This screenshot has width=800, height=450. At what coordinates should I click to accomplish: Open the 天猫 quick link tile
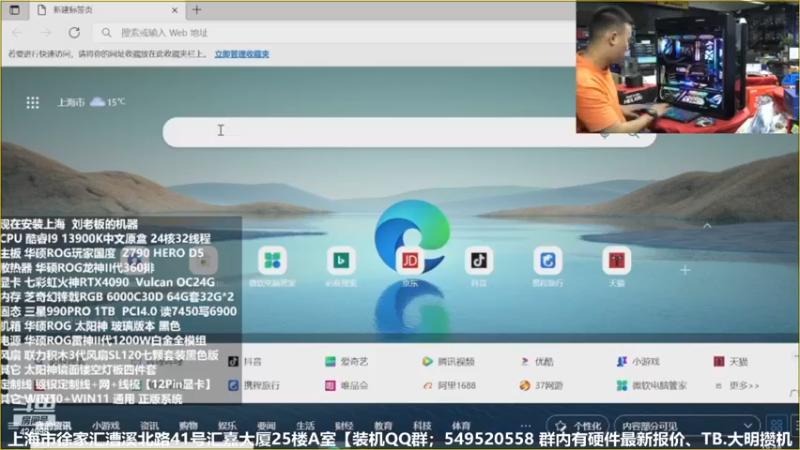616,266
